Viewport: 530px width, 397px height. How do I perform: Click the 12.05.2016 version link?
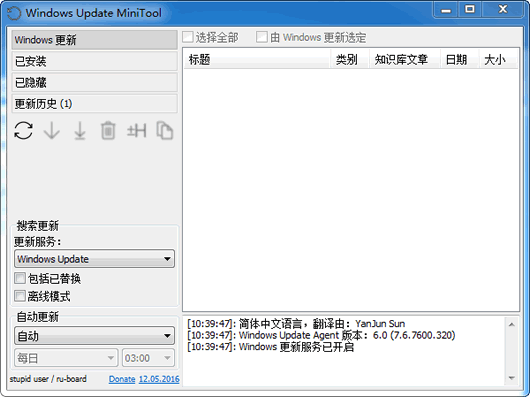159,379
